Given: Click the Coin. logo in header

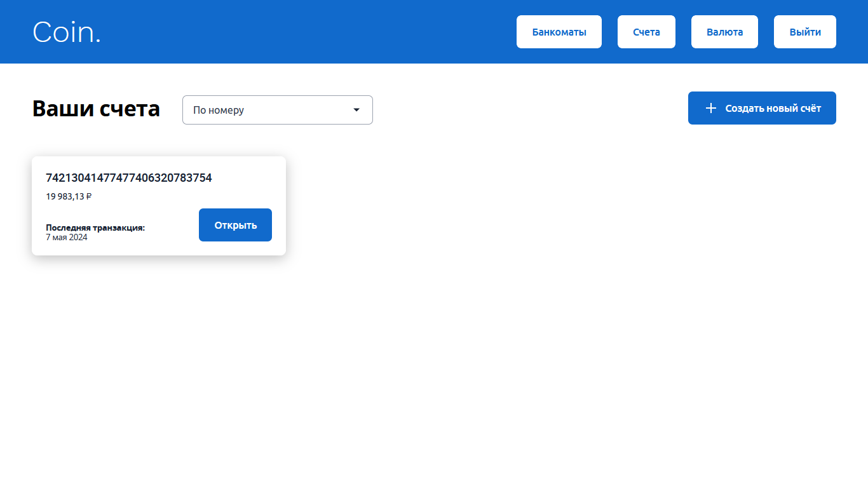Looking at the screenshot, I should 67,32.
